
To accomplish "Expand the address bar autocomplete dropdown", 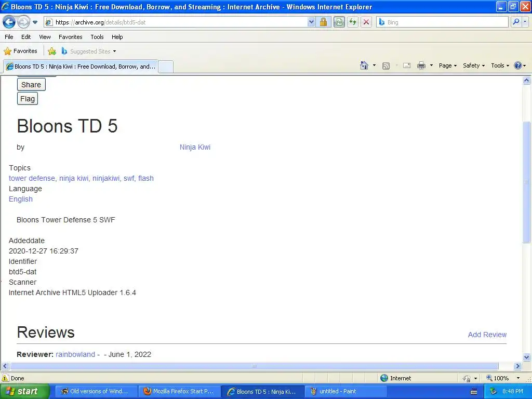I will click(311, 22).
